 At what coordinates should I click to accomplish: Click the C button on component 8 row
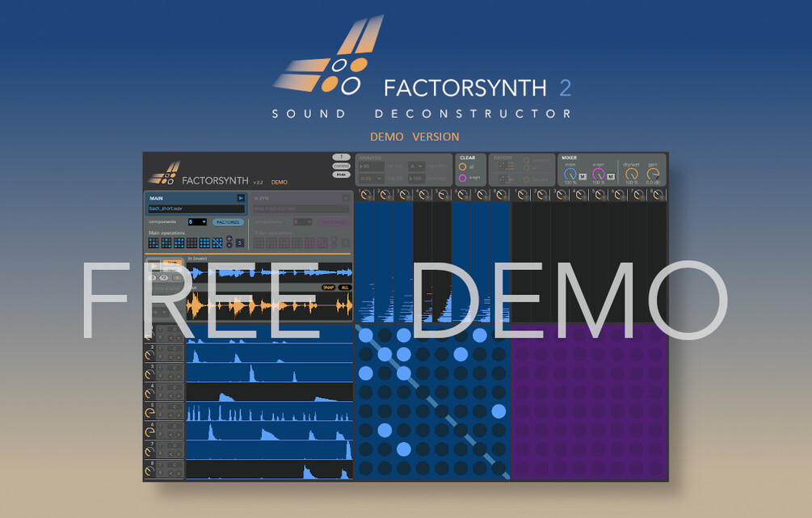175,465
